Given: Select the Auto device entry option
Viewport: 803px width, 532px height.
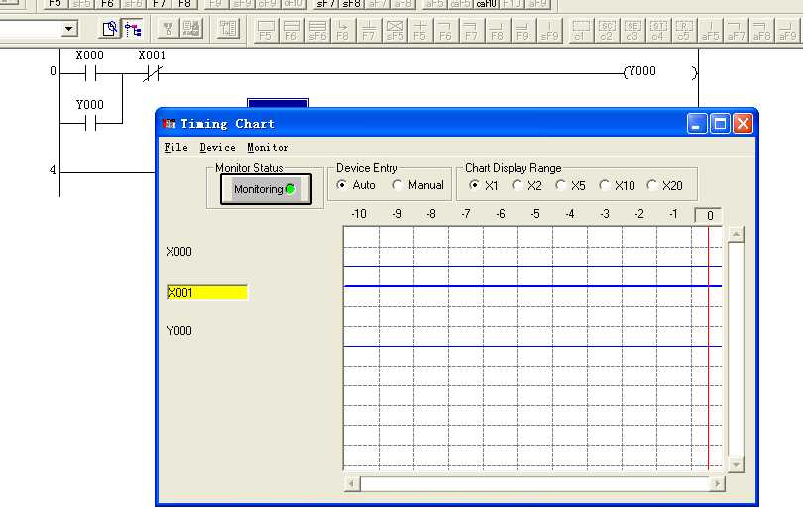Looking at the screenshot, I should tap(342, 185).
